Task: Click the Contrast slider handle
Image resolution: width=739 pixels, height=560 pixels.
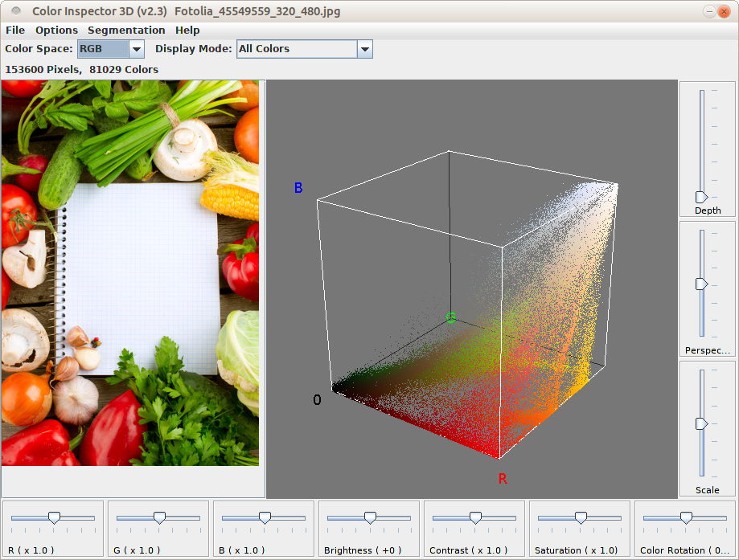Action: pyautogui.click(x=475, y=518)
